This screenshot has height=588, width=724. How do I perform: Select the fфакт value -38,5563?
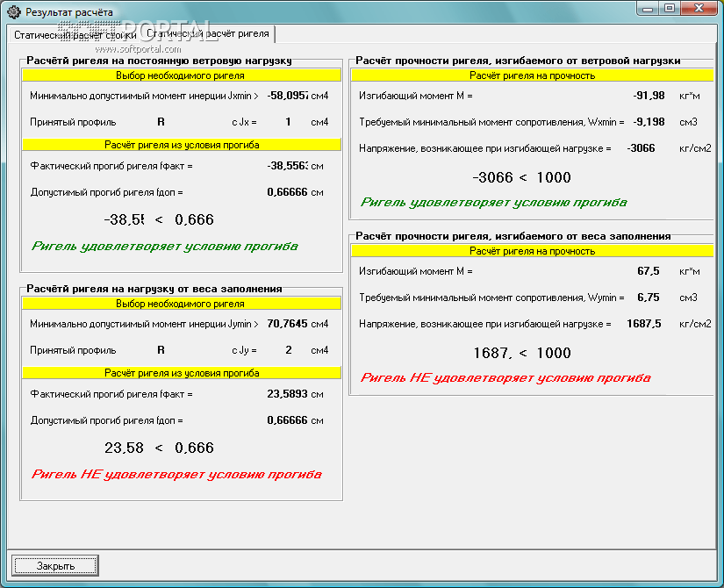[x=287, y=166]
